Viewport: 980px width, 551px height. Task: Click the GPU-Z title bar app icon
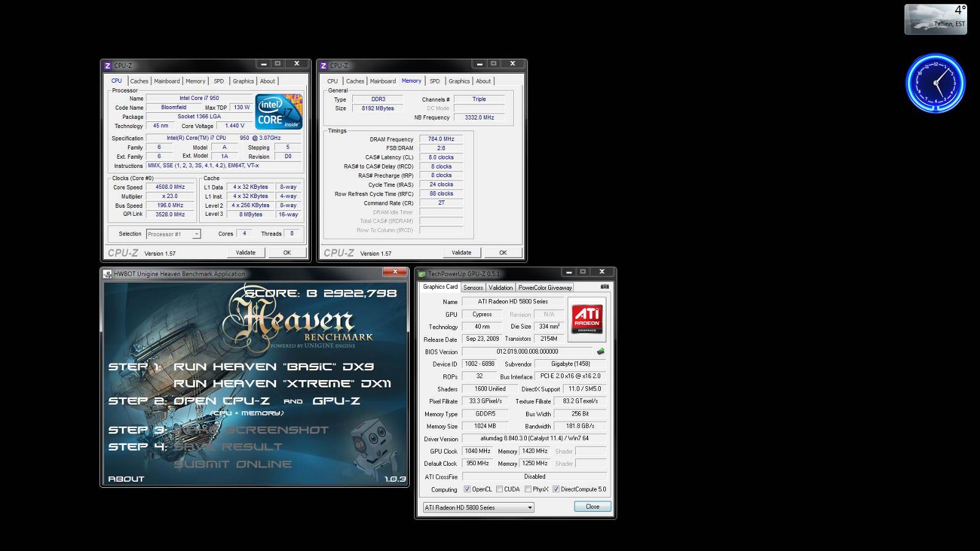tap(421, 274)
